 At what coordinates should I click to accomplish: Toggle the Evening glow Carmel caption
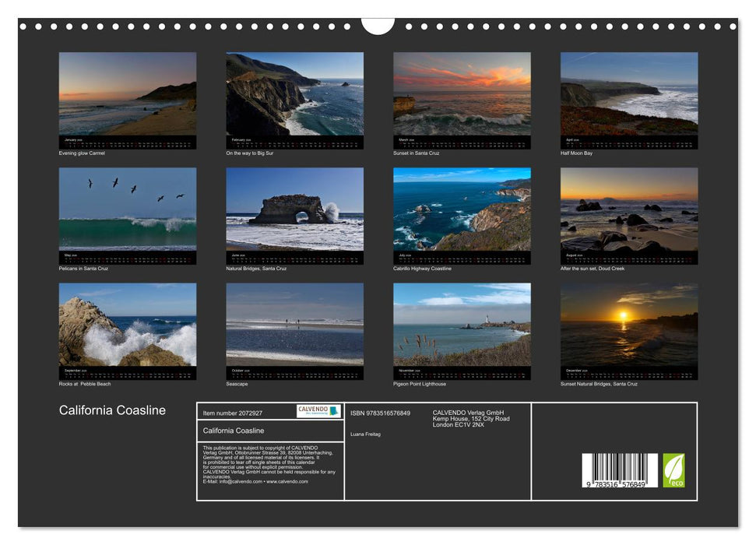click(x=83, y=153)
